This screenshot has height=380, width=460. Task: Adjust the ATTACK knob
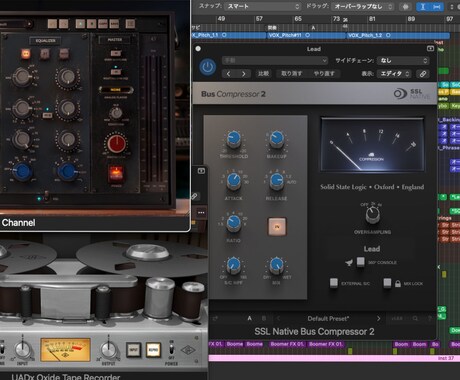[234, 181]
